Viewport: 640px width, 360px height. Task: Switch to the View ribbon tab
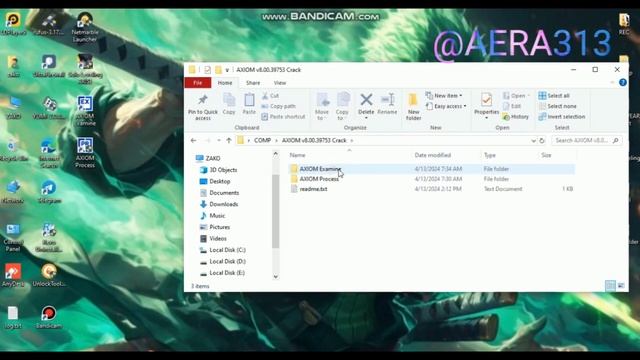[x=280, y=83]
